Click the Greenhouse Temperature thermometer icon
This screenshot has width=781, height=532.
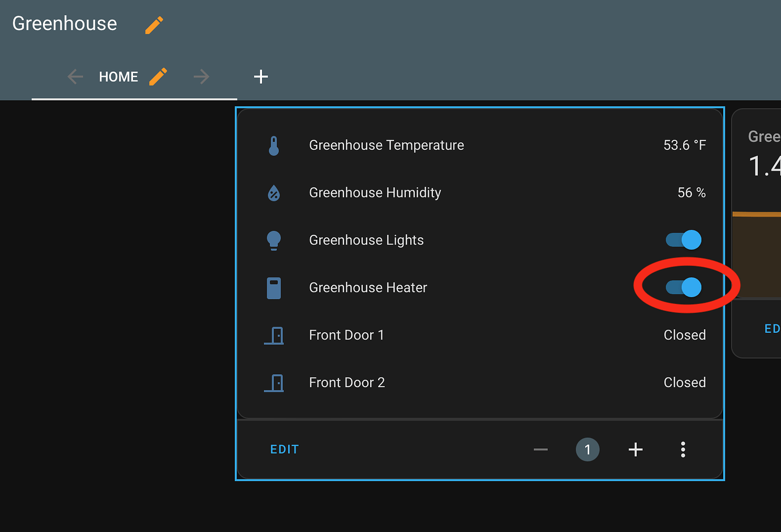pyautogui.click(x=274, y=145)
